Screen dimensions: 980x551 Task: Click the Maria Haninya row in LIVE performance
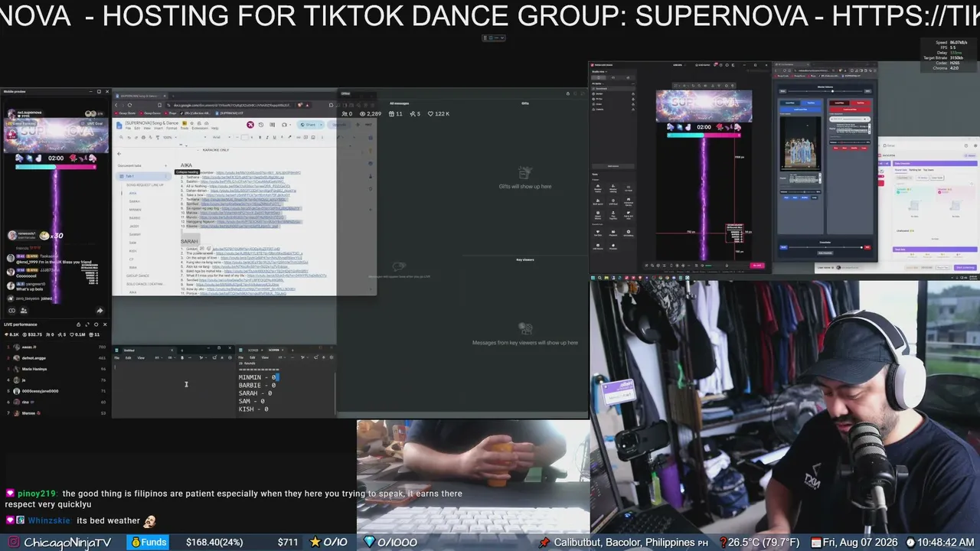(55, 369)
